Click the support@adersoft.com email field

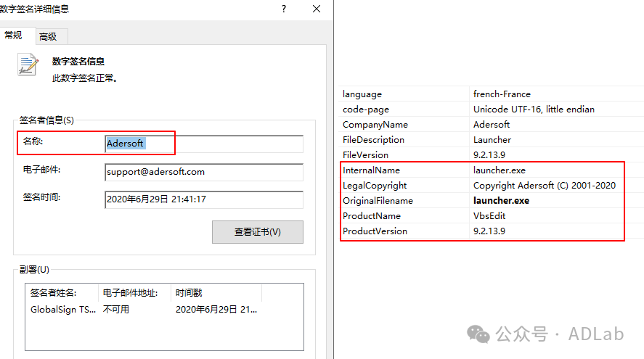coord(203,172)
